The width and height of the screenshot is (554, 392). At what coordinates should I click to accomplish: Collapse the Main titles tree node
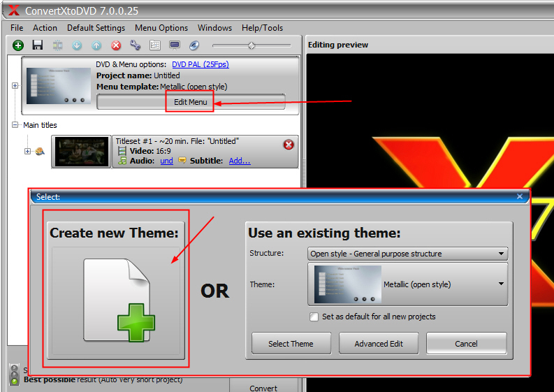[x=15, y=125]
